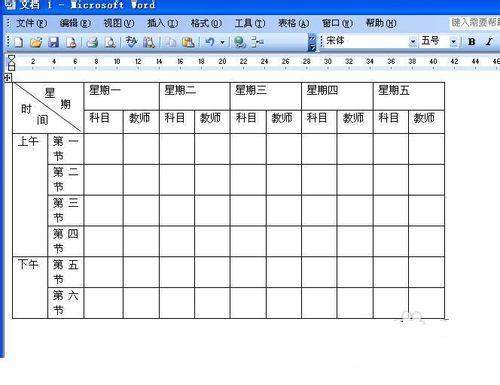Image resolution: width=500 pixels, height=385 pixels.
Task: Save the document with floppy disk icon
Action: pyautogui.click(x=54, y=42)
